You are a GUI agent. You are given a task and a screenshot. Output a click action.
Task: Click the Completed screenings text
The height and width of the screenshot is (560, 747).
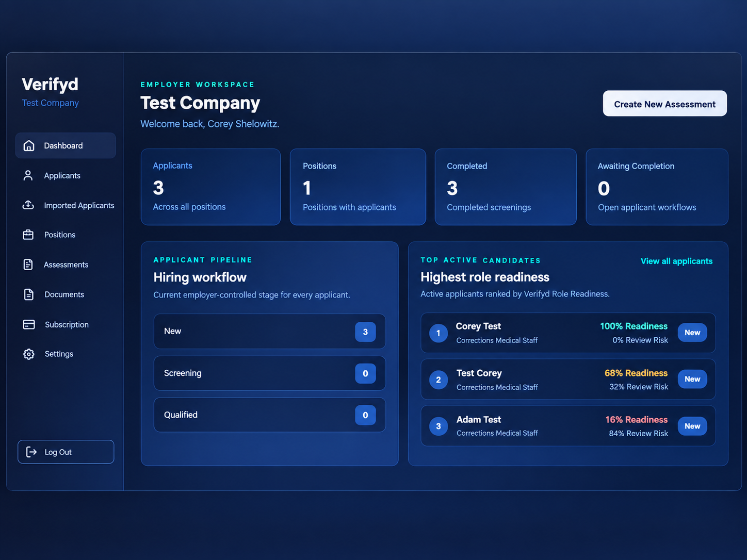[x=489, y=207]
